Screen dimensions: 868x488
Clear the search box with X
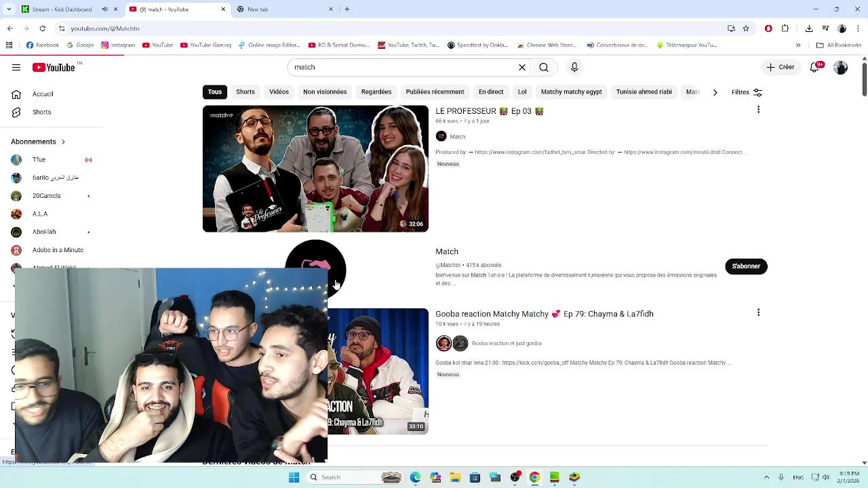(x=522, y=67)
